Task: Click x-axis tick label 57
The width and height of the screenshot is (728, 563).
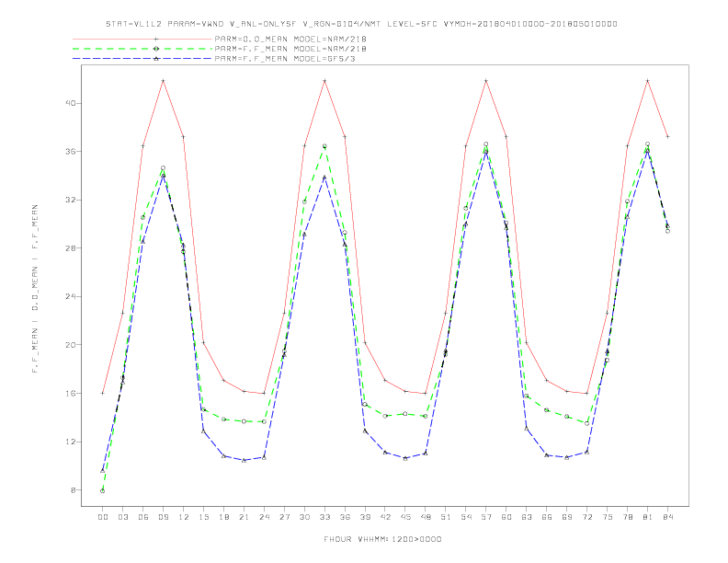Action: tap(486, 517)
